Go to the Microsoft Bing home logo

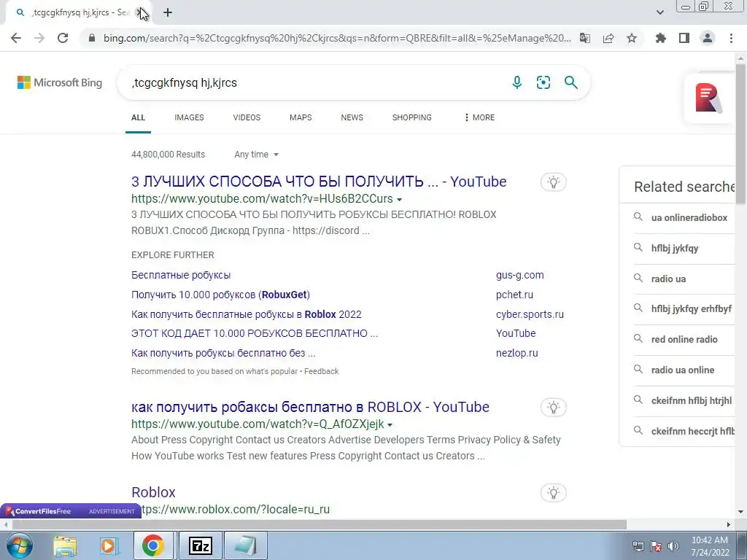coord(60,82)
